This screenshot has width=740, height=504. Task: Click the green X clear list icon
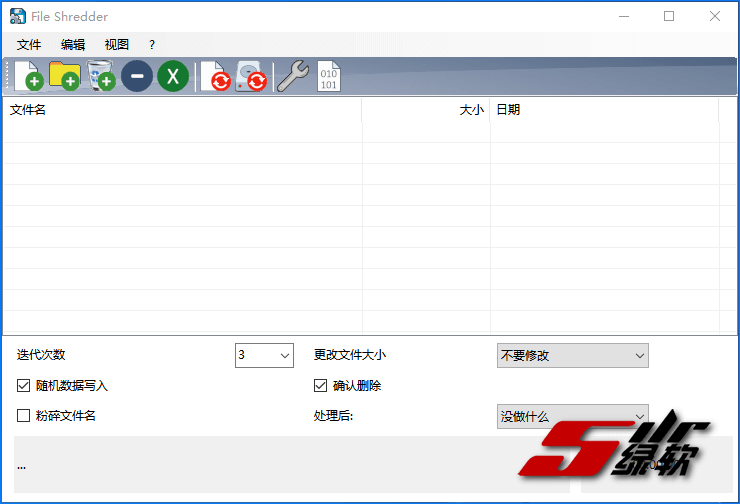click(173, 76)
